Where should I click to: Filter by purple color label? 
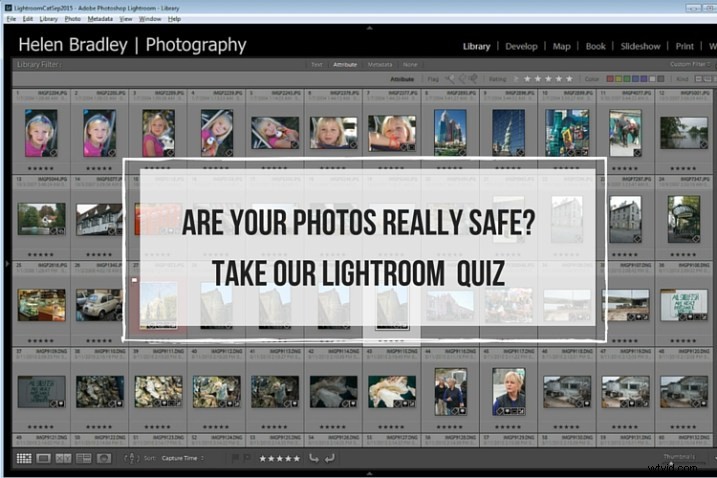pos(643,79)
